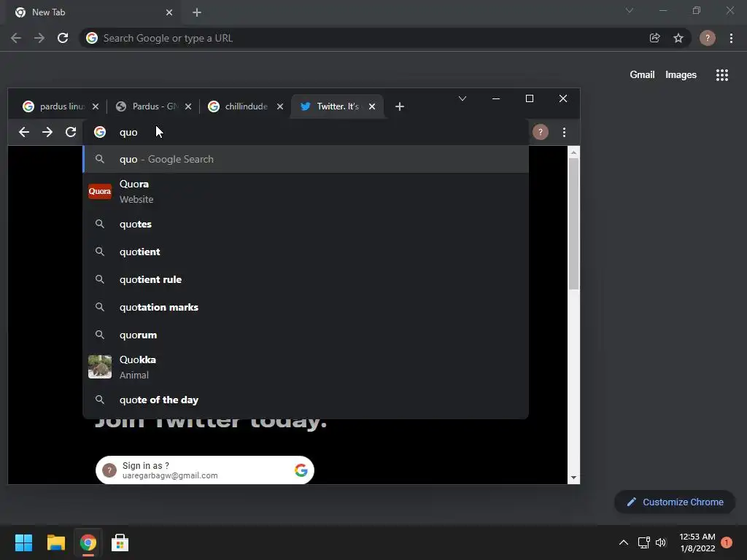Click back arrow in the background New Tab window
747x560 pixels.
point(16,38)
